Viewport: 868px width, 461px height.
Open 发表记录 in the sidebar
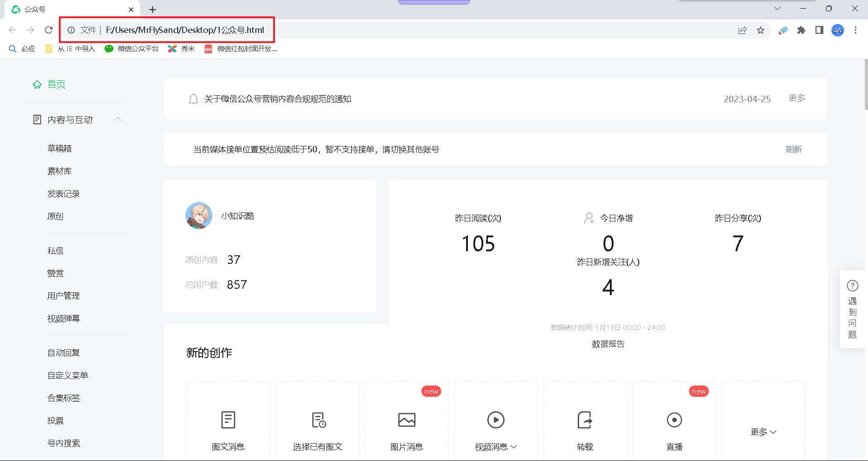[x=64, y=194]
